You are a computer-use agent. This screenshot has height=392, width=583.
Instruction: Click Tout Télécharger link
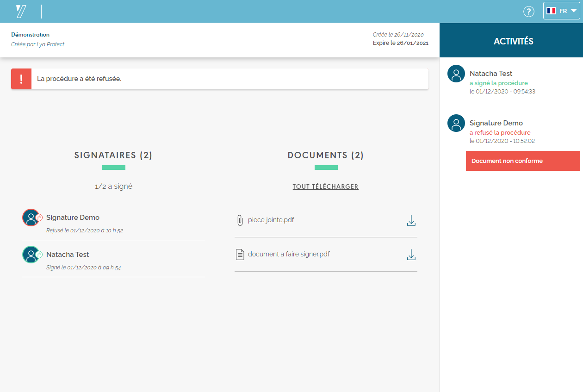point(325,187)
